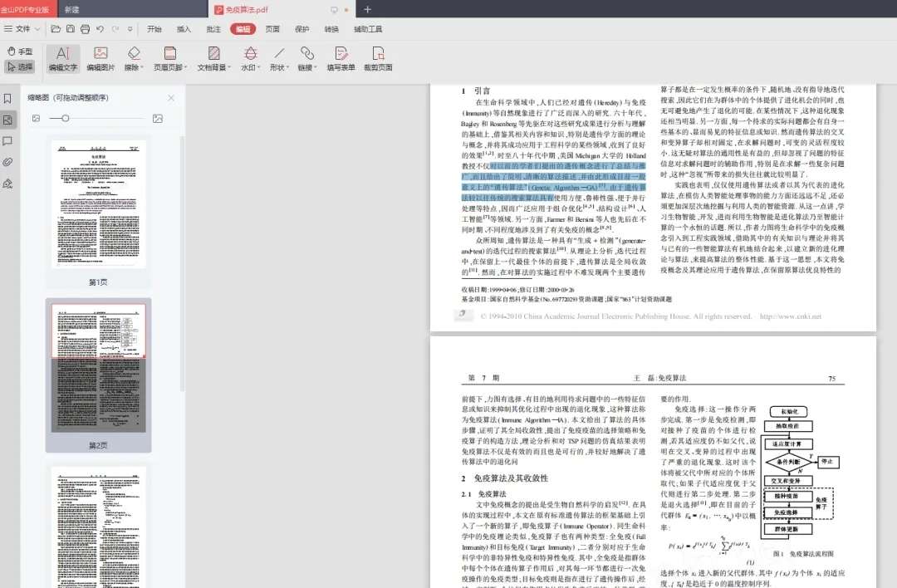The width and height of the screenshot is (897, 588).
Task: Switch to the 批注 ribbon tab
Action: [x=213, y=29]
